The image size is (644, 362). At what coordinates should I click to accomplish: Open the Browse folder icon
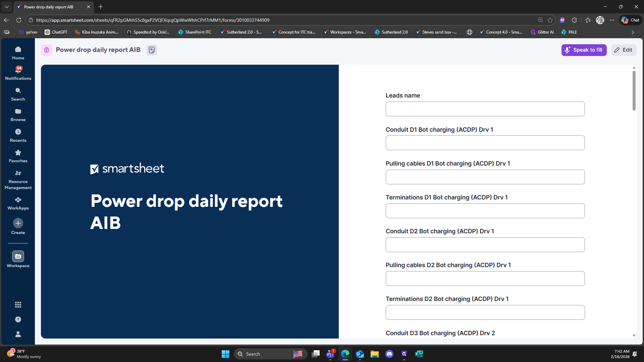click(18, 114)
